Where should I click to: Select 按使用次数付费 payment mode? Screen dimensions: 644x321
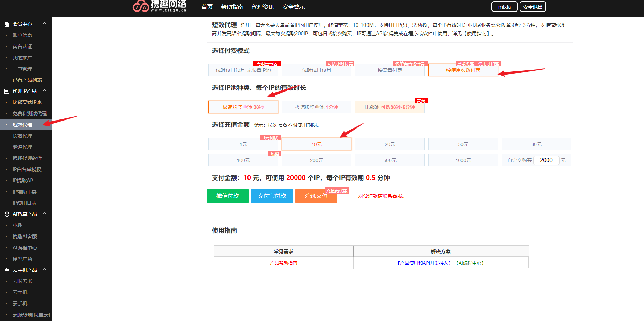(463, 70)
